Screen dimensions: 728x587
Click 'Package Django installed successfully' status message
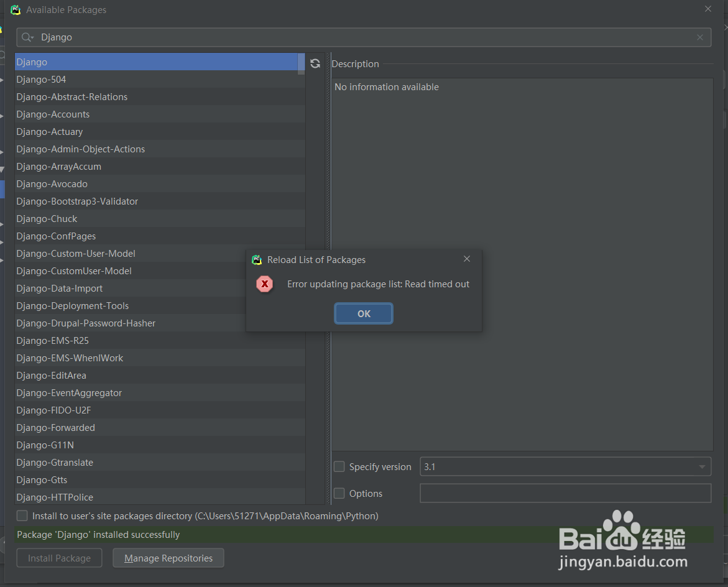[98, 535]
